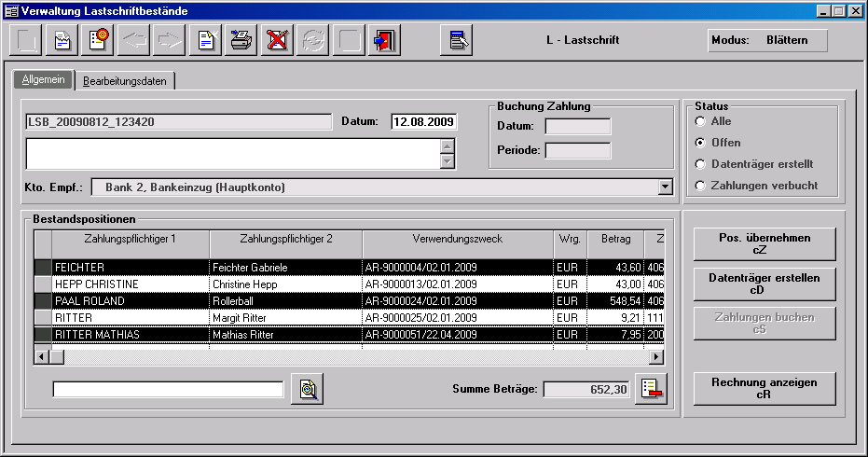Switch to the Bearbeitungsdaten tab

(x=125, y=81)
